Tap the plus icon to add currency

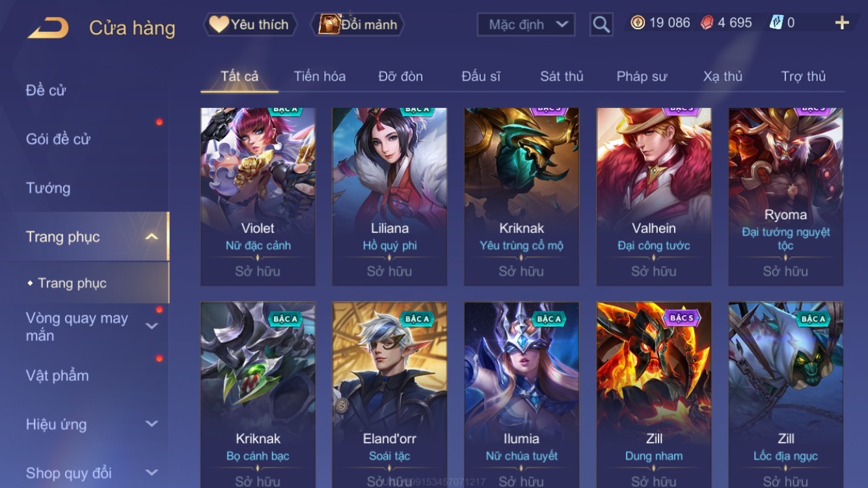coord(842,23)
